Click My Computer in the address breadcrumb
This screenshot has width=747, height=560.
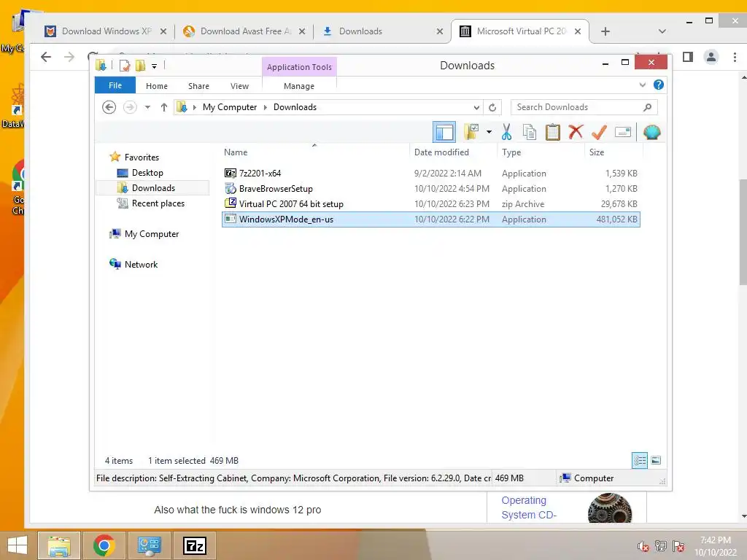(230, 107)
